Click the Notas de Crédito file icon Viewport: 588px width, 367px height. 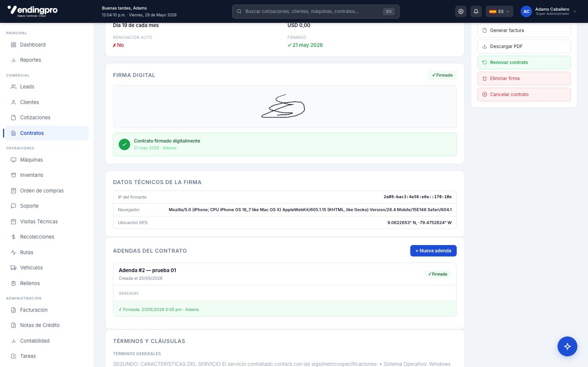click(x=13, y=325)
